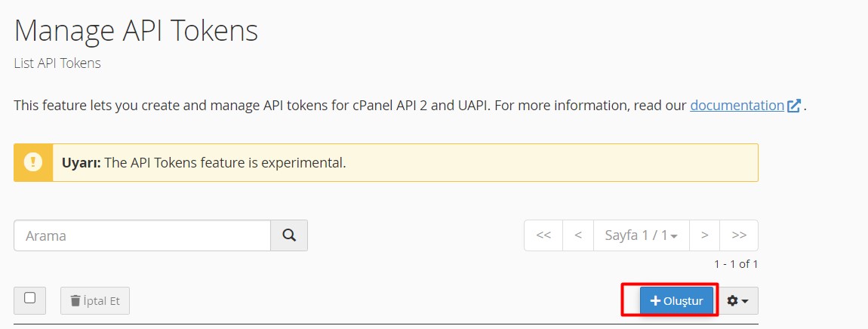868x329 pixels.
Task: Focus the Arama search field
Action: point(142,235)
